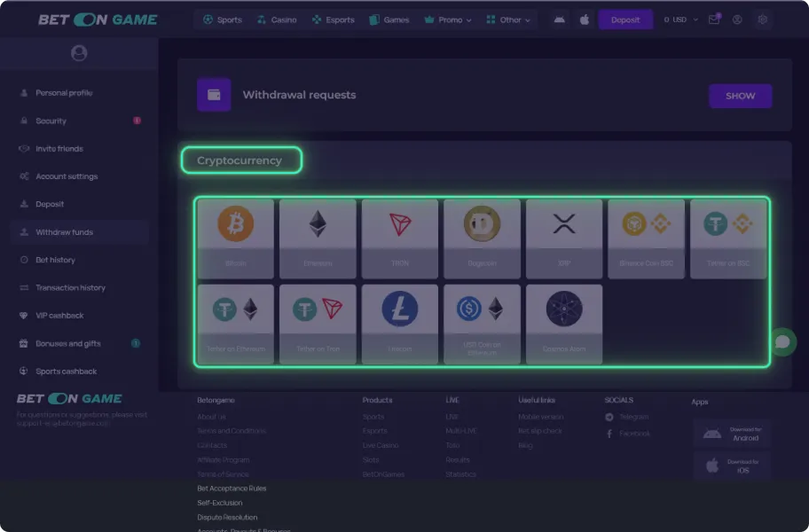Pick the TRON withdrawal option

point(399,238)
